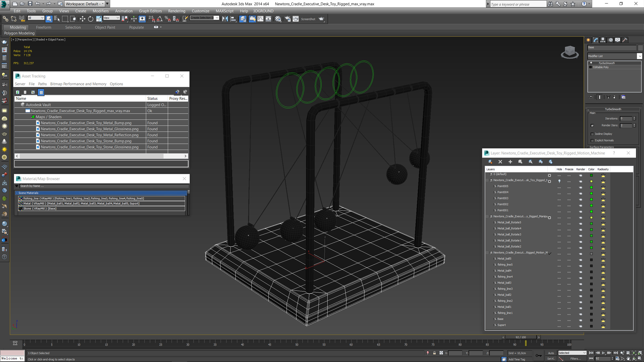644x362 pixels.
Task: Toggle Angle Snap in main toolbar
Action: (160, 19)
